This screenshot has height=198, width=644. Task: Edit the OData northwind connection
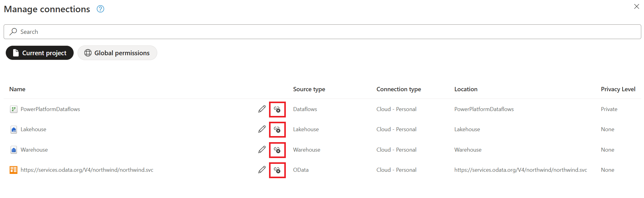point(262,170)
